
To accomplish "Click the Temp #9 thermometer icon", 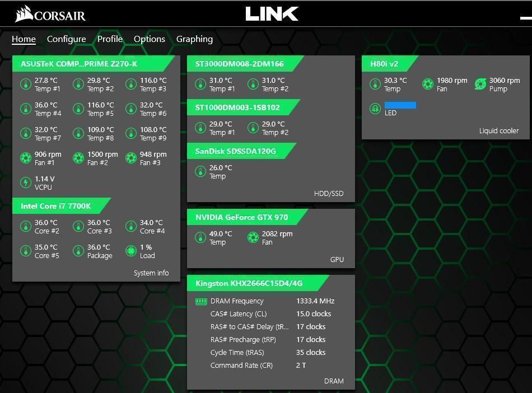I will pos(131,134).
